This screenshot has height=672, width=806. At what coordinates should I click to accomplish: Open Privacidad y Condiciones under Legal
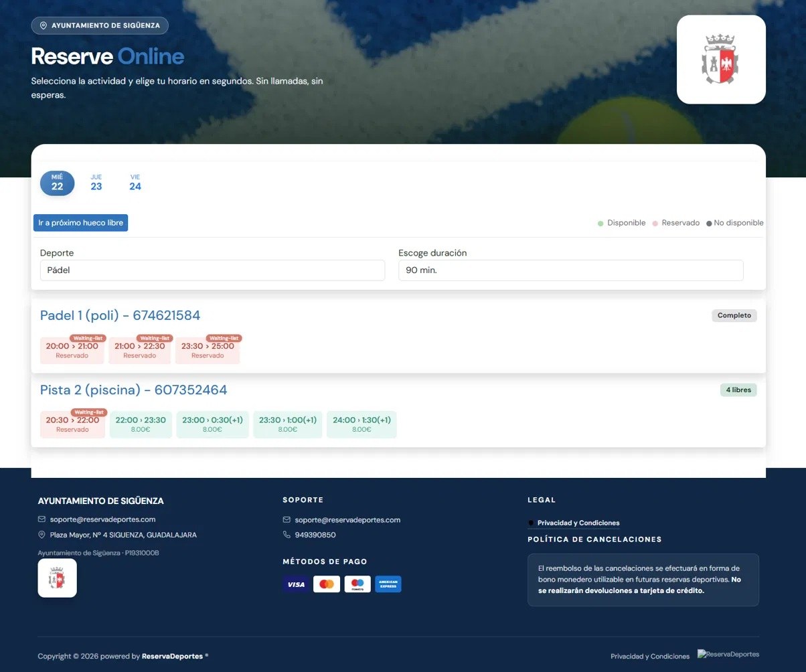pyautogui.click(x=578, y=523)
